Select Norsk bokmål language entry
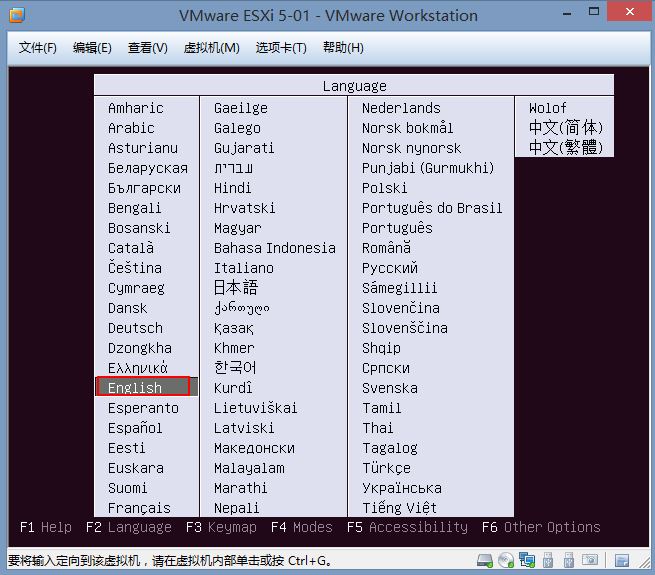 click(x=407, y=128)
